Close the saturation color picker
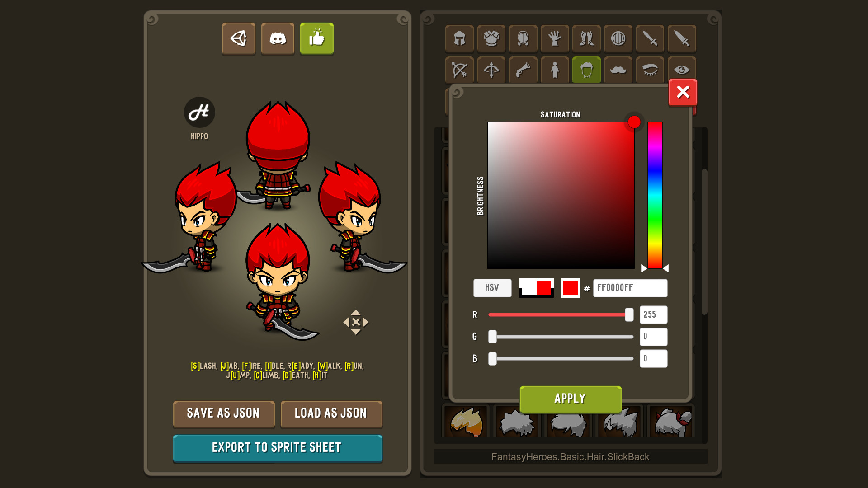This screenshot has height=488, width=868. [683, 92]
